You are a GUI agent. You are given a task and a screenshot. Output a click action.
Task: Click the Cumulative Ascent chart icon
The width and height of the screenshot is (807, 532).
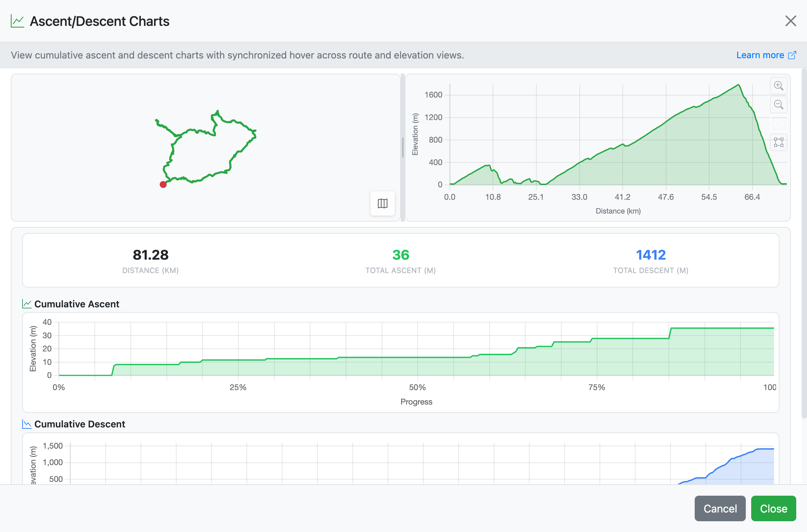(27, 304)
